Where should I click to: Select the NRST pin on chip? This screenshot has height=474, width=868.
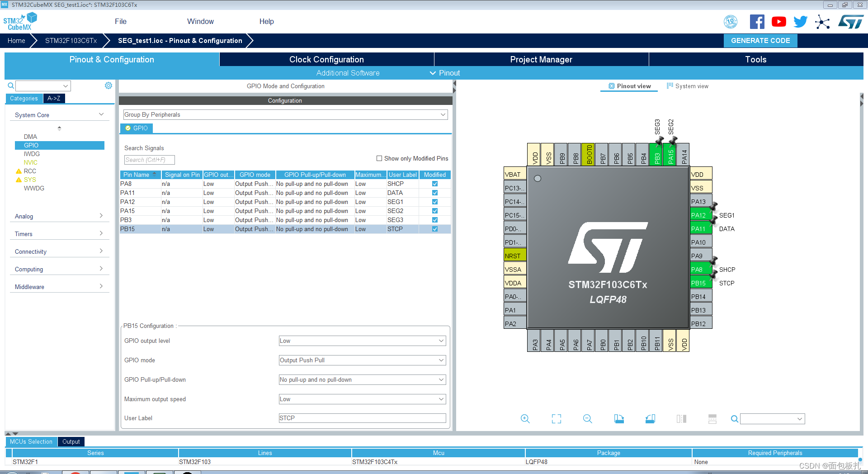tap(515, 256)
